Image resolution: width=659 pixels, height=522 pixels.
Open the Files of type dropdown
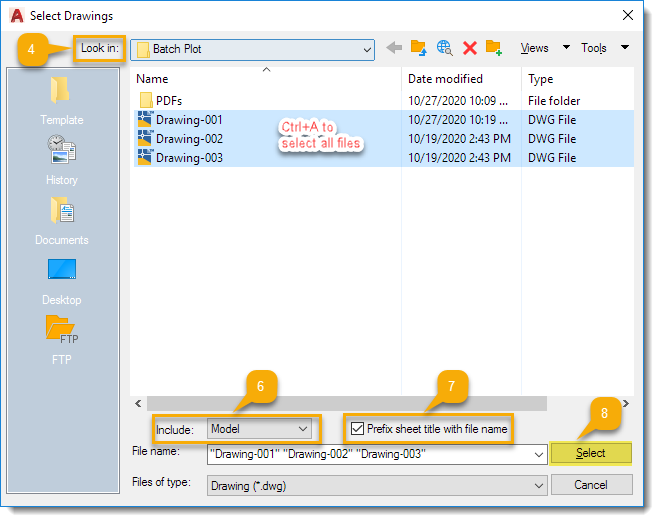(377, 486)
